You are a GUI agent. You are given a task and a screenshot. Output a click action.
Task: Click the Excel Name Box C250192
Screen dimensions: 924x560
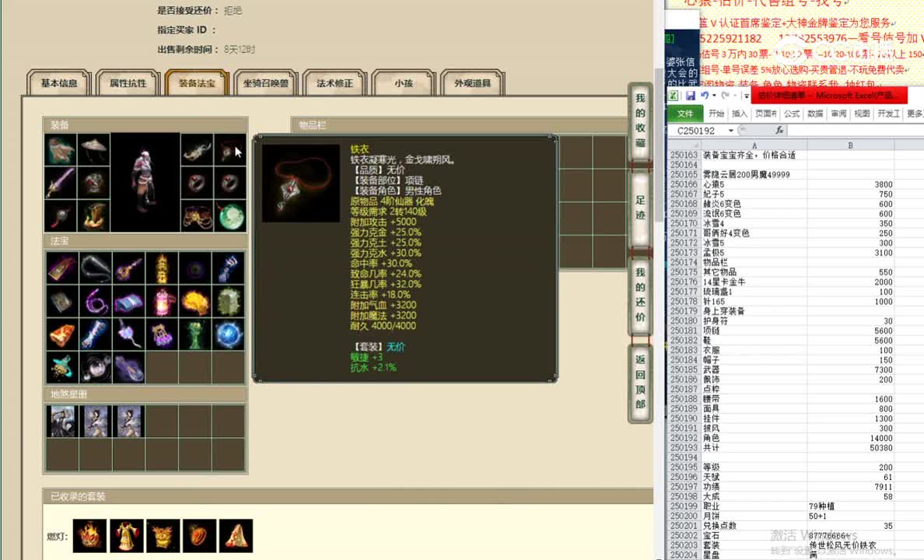coord(697,130)
